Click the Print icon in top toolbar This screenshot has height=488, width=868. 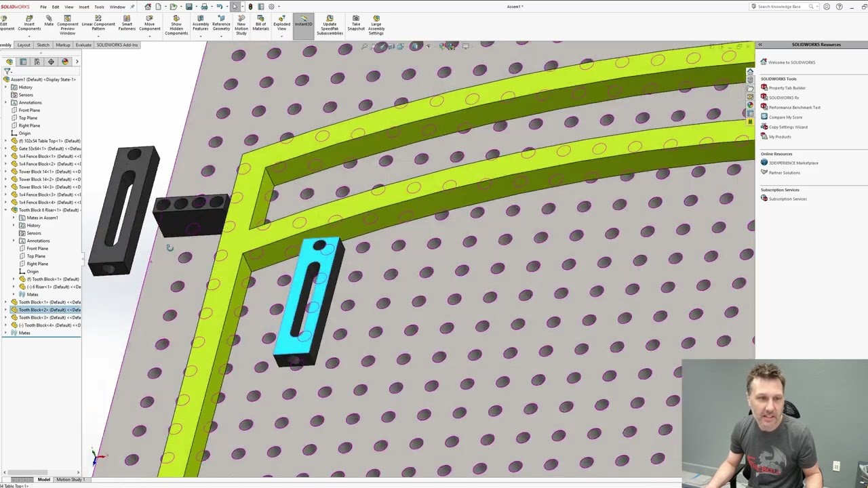pyautogui.click(x=204, y=7)
